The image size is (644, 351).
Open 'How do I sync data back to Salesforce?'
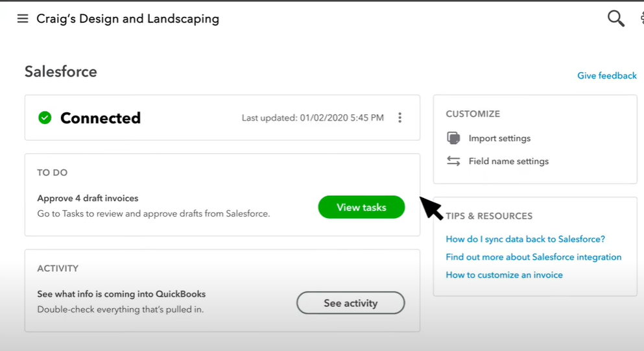coord(525,239)
